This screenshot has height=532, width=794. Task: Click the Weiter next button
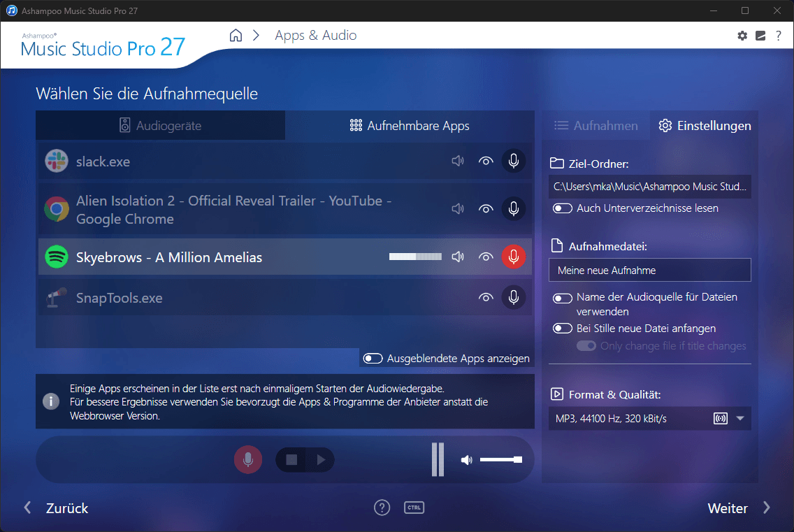(739, 508)
